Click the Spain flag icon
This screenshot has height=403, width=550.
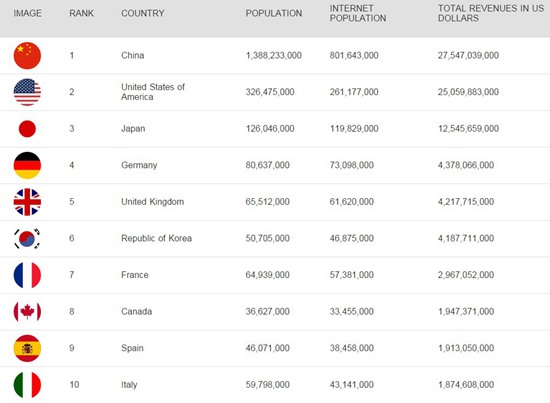coord(27,348)
